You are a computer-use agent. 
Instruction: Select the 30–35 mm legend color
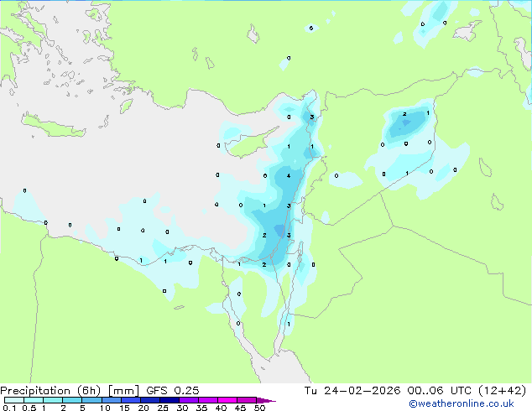188,400
